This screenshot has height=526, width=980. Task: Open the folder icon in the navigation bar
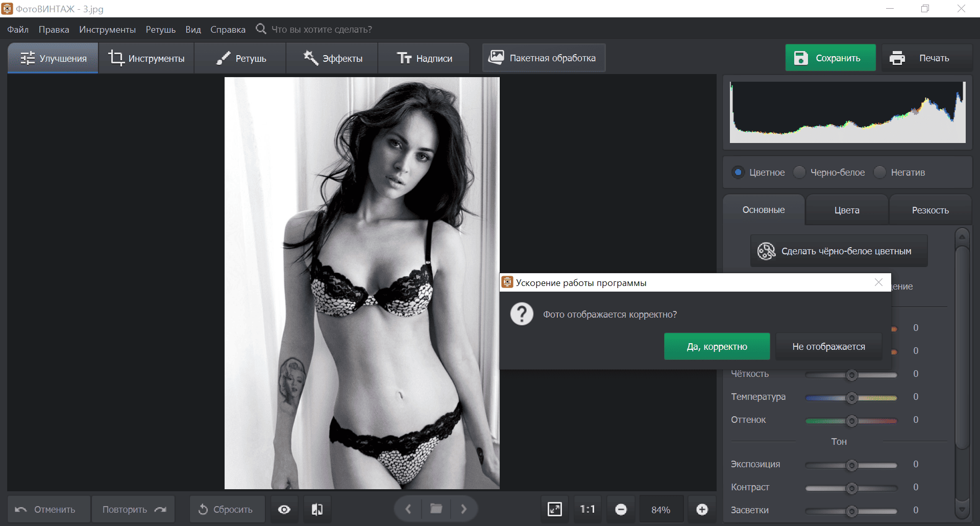pos(436,509)
